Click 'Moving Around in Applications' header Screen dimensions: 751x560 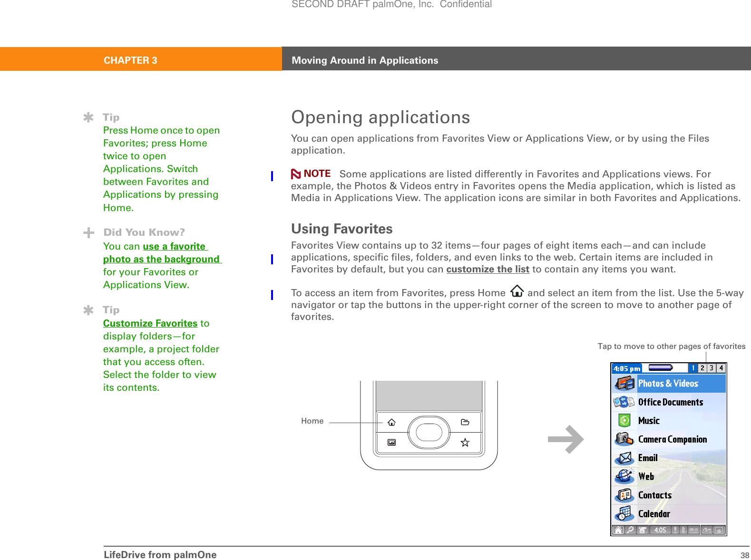365,60
